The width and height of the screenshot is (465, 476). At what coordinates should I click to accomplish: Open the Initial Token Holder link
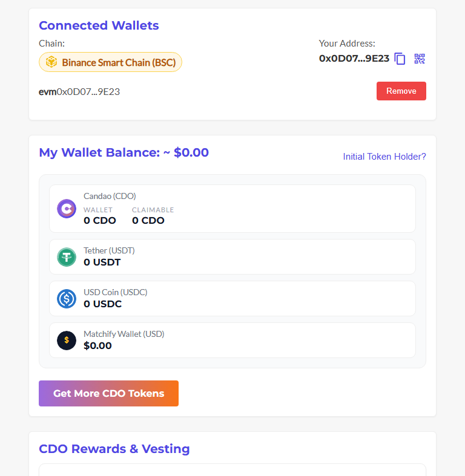pos(384,157)
